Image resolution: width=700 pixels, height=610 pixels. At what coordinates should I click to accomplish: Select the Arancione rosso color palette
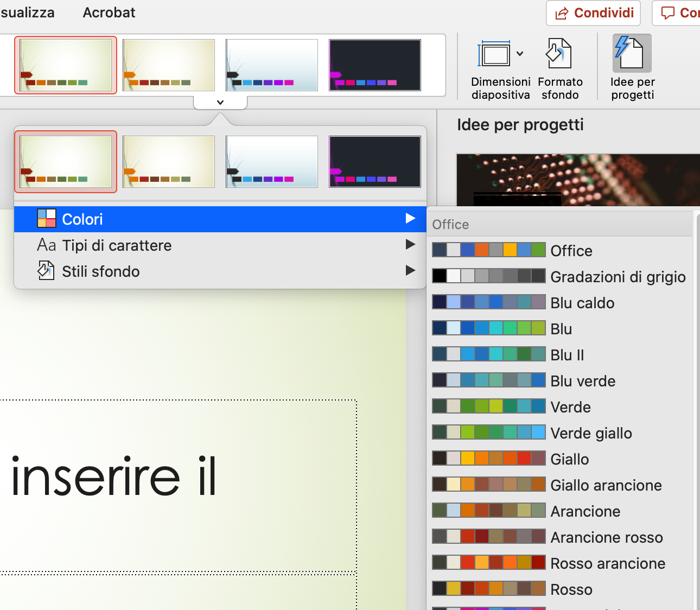point(559,537)
